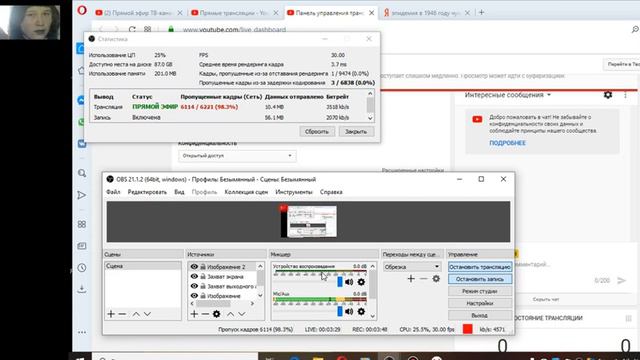Click Закрыть in the statistics window
The width and height of the screenshot is (640, 360).
click(x=356, y=131)
